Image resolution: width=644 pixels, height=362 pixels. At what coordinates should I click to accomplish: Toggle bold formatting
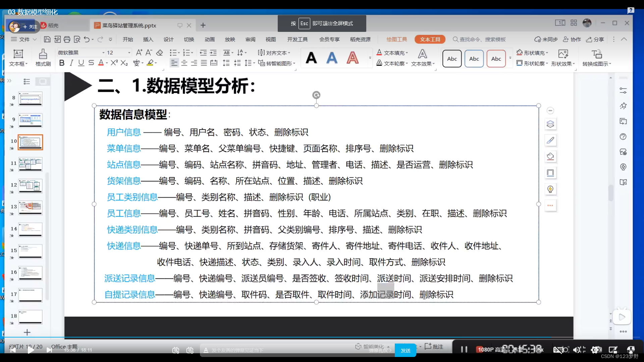pyautogui.click(x=62, y=63)
